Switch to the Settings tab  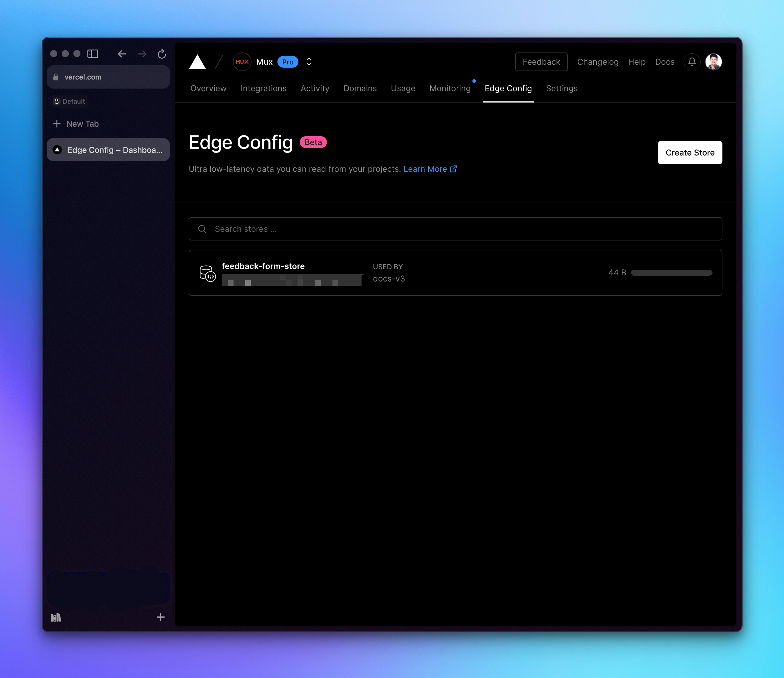click(561, 88)
